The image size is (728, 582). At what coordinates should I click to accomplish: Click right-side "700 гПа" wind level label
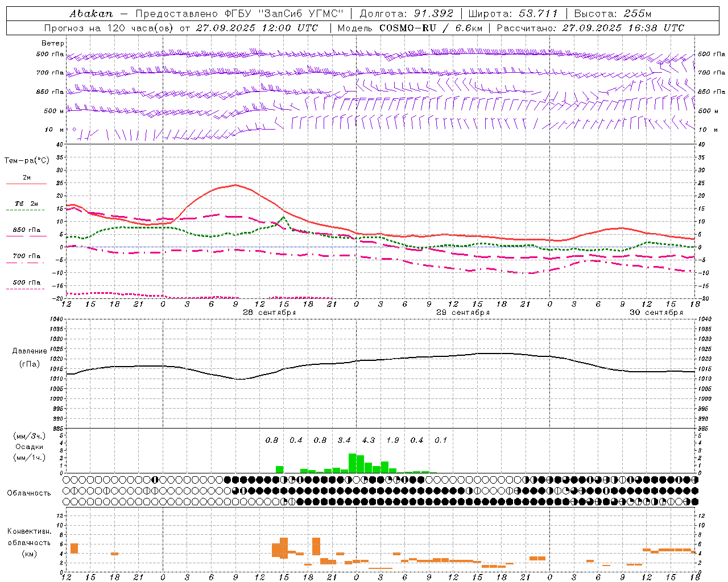(712, 73)
